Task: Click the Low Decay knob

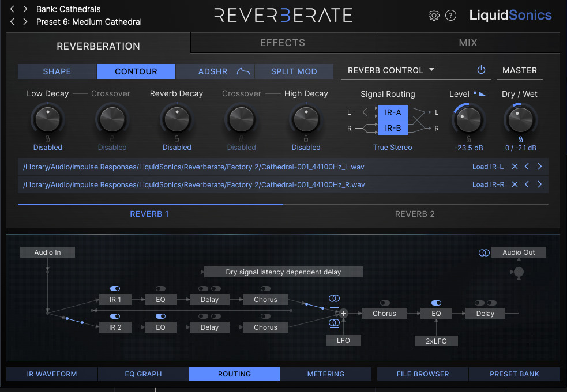Action: click(x=47, y=119)
